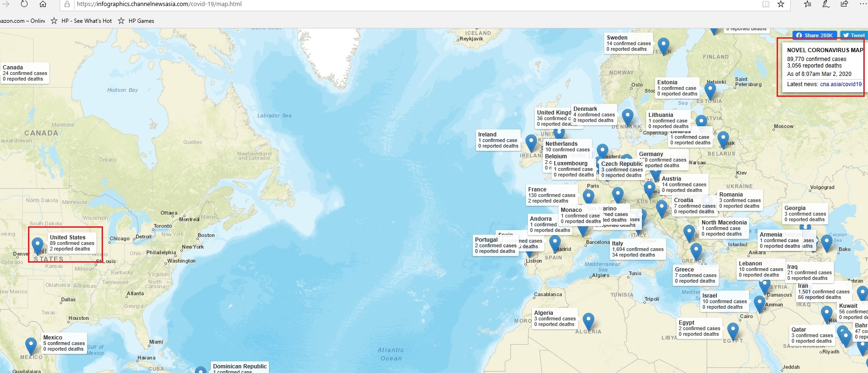Open the 'HP Games' bookmark
The height and width of the screenshot is (373, 868).
click(x=136, y=21)
